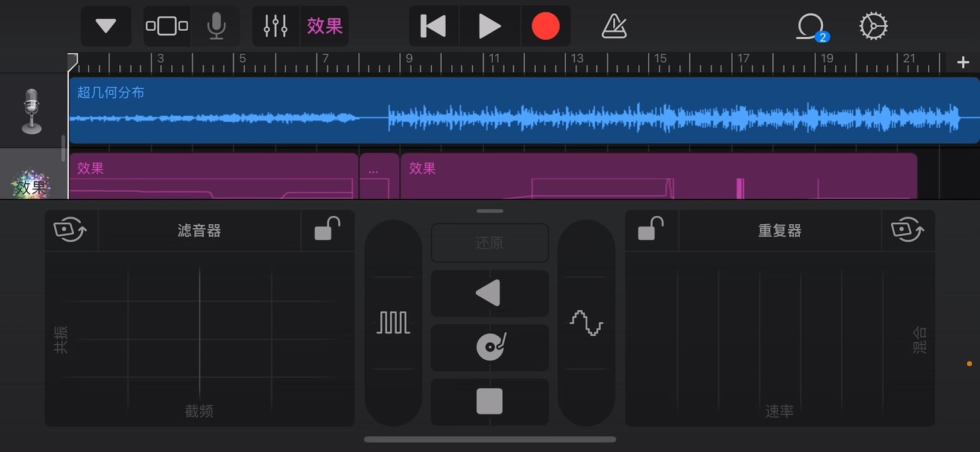
Task: Trigger the reverse playback button
Action: 490,293
